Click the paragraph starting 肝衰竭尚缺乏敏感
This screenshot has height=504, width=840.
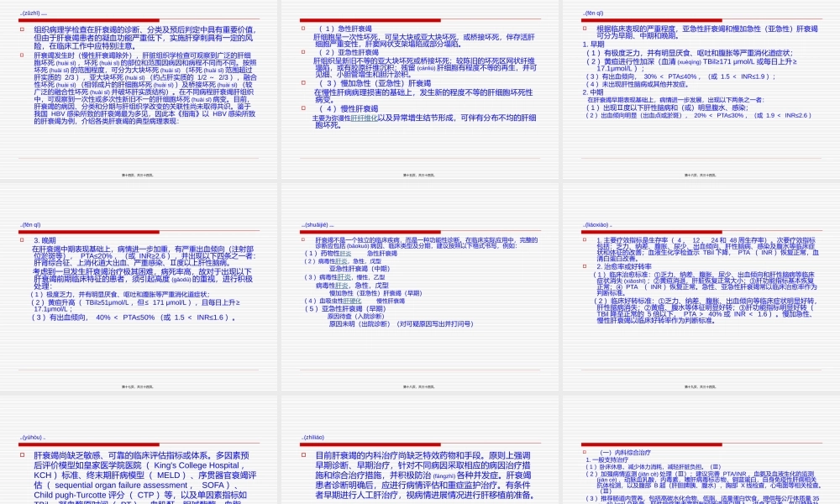coord(144,478)
